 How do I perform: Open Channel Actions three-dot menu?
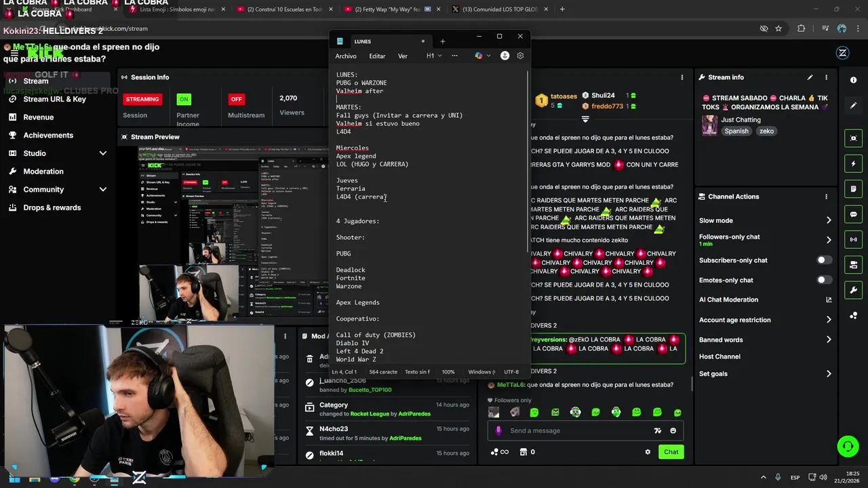point(826,197)
